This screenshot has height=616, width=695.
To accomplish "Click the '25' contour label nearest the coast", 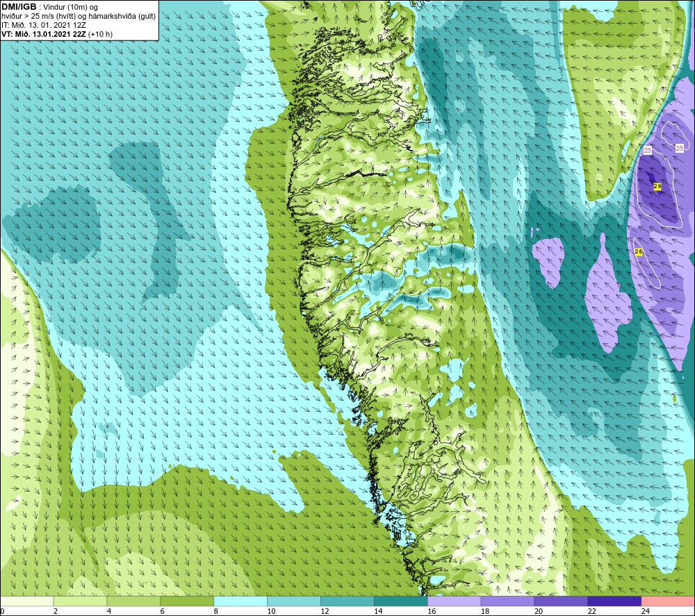I will (x=648, y=151).
